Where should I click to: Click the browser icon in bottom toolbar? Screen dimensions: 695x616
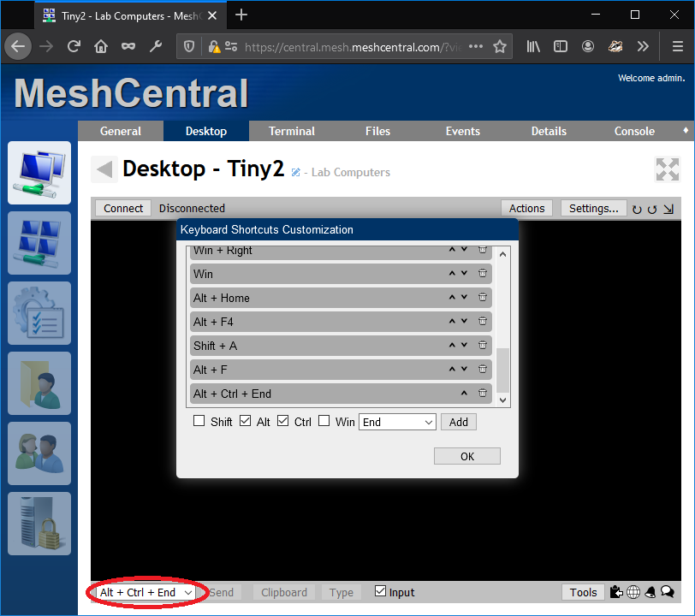click(x=633, y=592)
